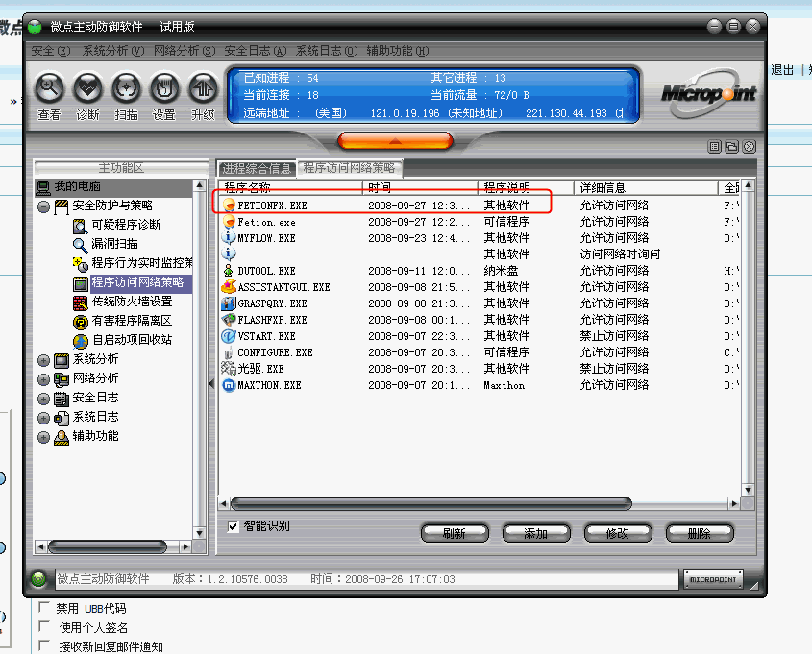Expand the 安全日志 tree node
Image resolution: width=812 pixels, height=654 pixels.
point(44,399)
